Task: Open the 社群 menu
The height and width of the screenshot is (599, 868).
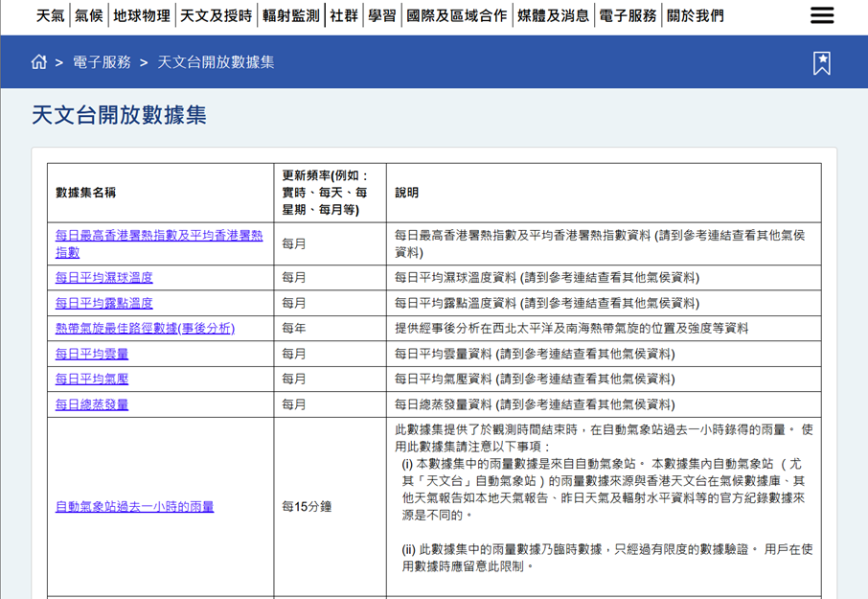Action: pos(344,16)
